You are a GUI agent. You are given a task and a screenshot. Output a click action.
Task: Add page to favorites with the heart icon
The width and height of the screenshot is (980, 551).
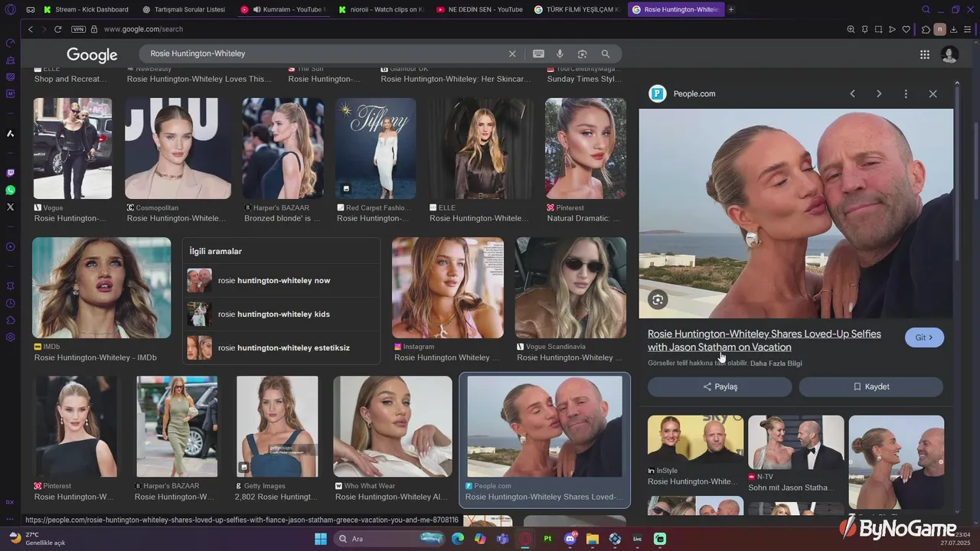[x=906, y=29]
